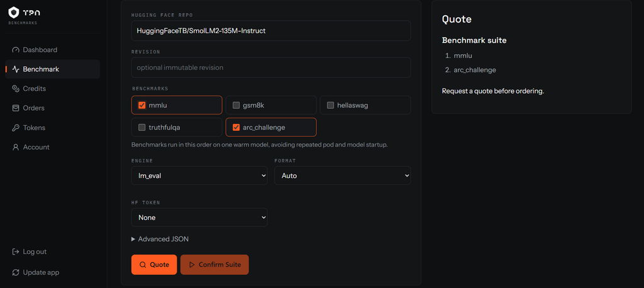Enable the hellaswag benchmark checkbox
Screen dimensions: 644x288
tap(330, 105)
